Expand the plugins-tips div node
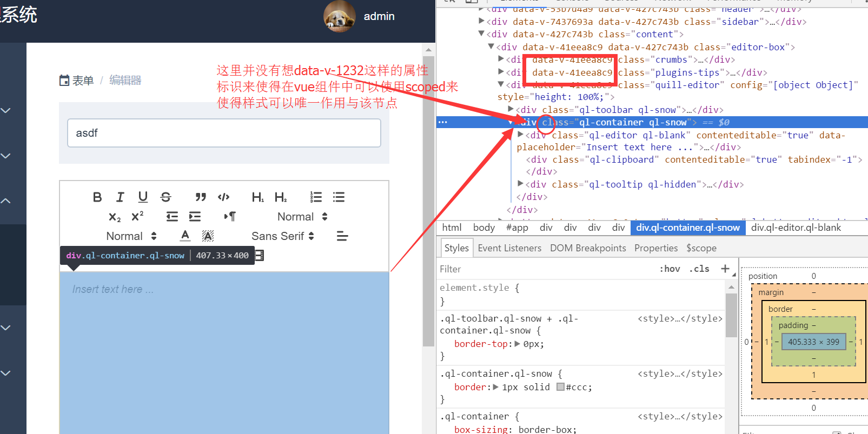The width and height of the screenshot is (868, 434). pos(501,71)
